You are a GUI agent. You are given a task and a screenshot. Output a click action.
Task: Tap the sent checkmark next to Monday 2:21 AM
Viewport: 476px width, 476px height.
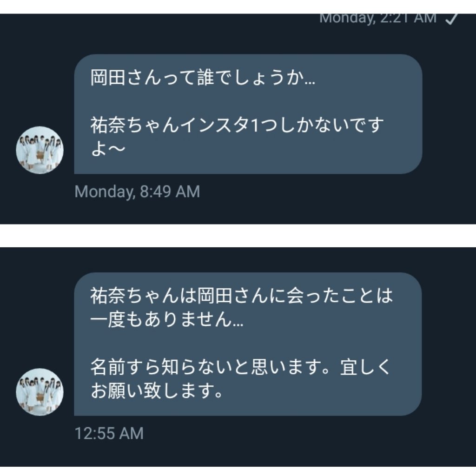click(452, 19)
